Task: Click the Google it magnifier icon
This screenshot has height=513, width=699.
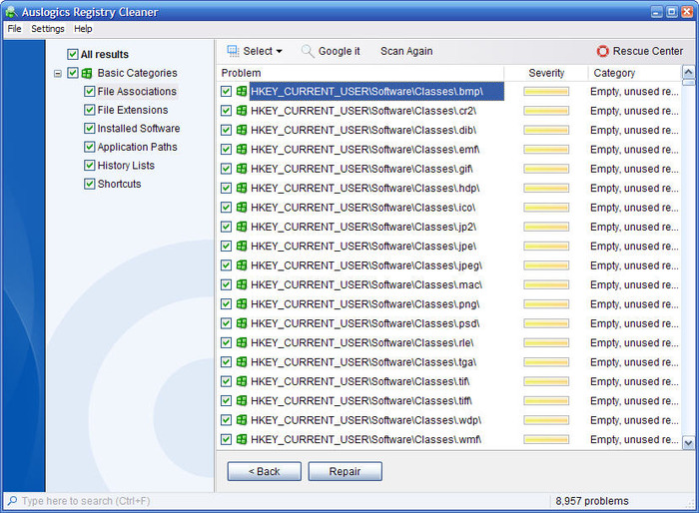Action: click(308, 51)
